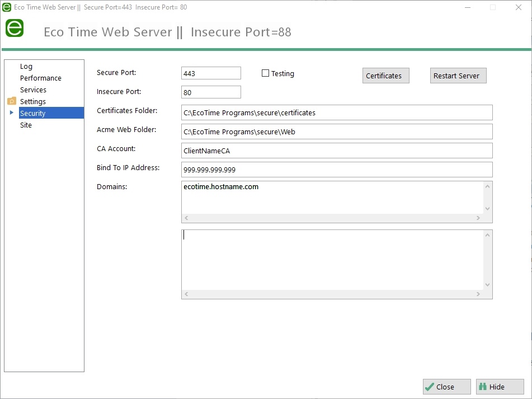The width and height of the screenshot is (532, 399).
Task: Go to the Settings section
Action: tap(33, 101)
